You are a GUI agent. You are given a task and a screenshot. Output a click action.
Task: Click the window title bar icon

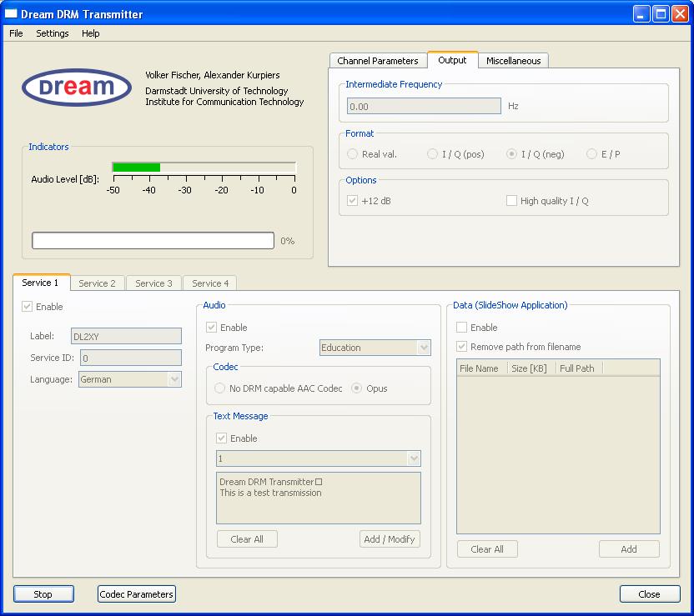pyautogui.click(x=11, y=13)
